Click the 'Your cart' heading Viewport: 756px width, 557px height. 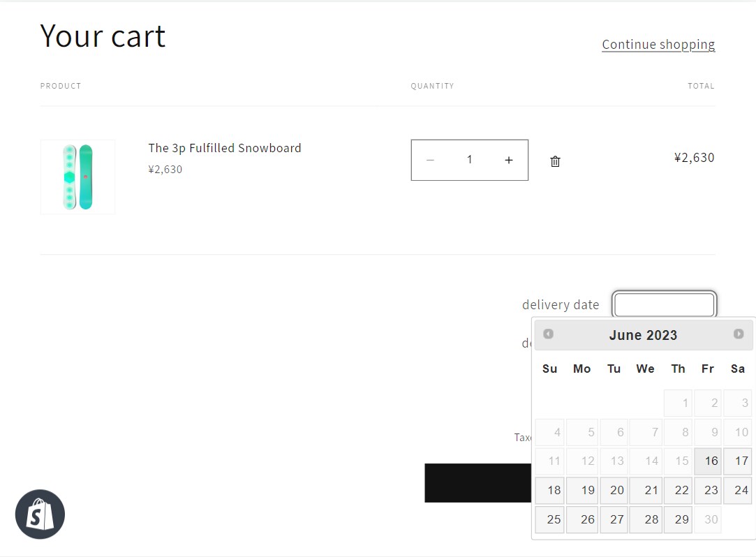pos(103,36)
